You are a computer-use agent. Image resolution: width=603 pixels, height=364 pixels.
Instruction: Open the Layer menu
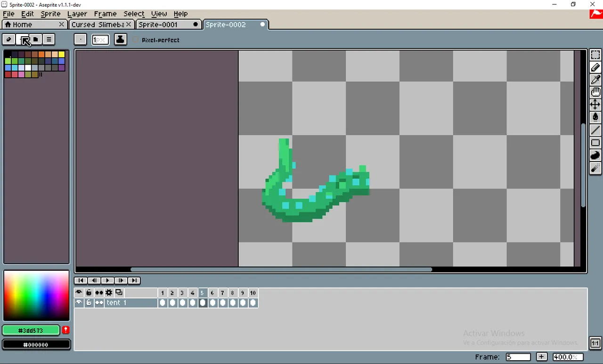click(x=77, y=14)
